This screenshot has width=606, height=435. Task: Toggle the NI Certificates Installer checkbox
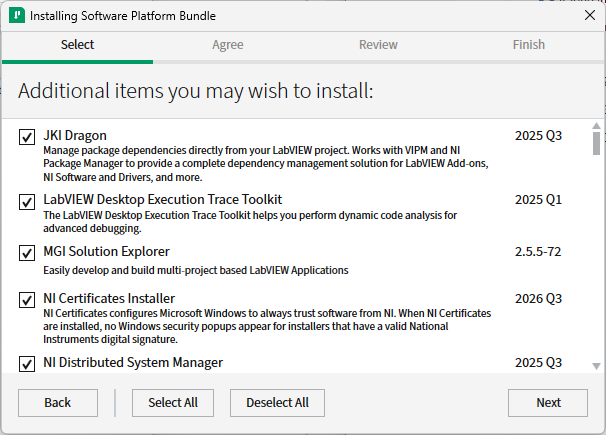(x=27, y=300)
